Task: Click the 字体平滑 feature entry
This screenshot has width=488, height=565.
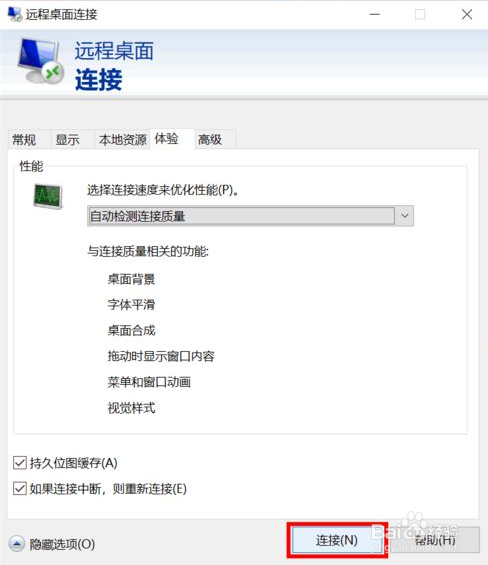Action: pos(132,304)
